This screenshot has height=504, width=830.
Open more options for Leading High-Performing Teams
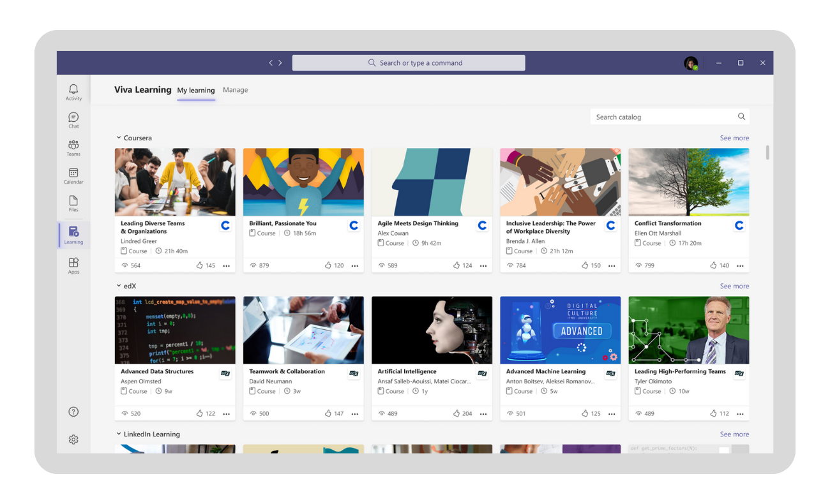pos(740,414)
